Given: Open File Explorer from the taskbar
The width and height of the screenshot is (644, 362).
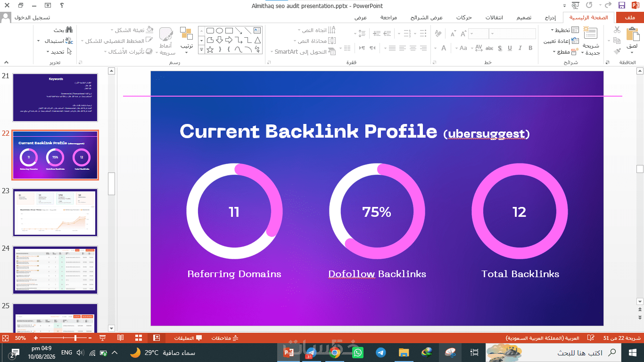Looking at the screenshot, I should coord(404,352).
